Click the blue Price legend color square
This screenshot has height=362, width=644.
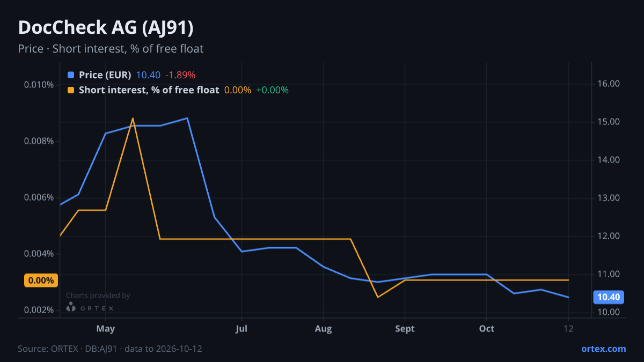pos(71,75)
